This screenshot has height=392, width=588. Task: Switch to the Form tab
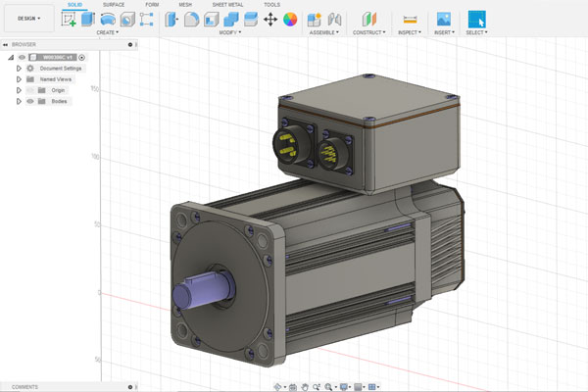coord(152,5)
